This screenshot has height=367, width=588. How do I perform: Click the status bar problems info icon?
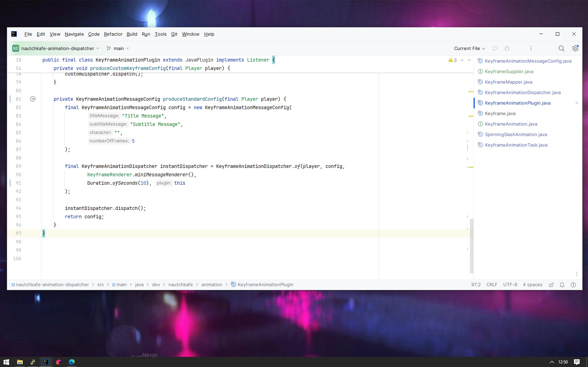click(573, 285)
